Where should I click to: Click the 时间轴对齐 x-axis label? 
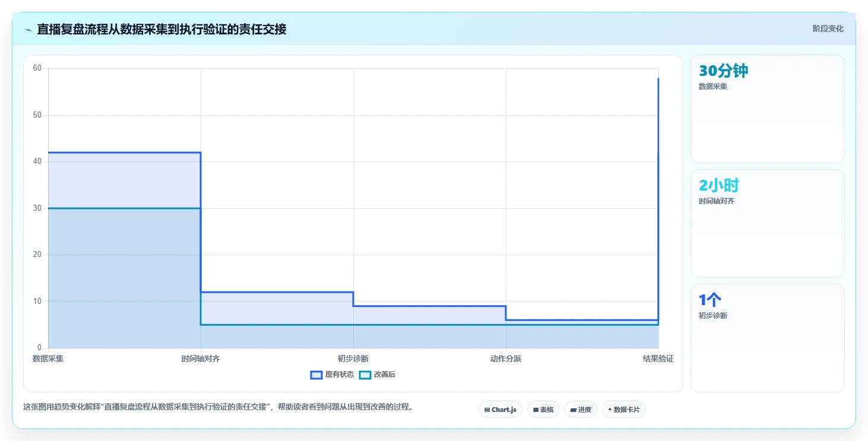[x=201, y=358]
